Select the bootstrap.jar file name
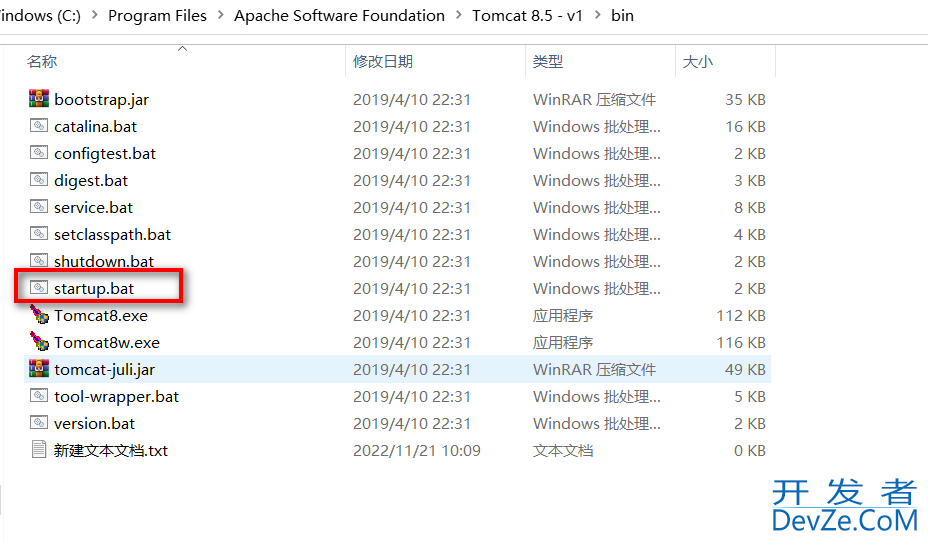The image size is (928, 542). point(101,99)
